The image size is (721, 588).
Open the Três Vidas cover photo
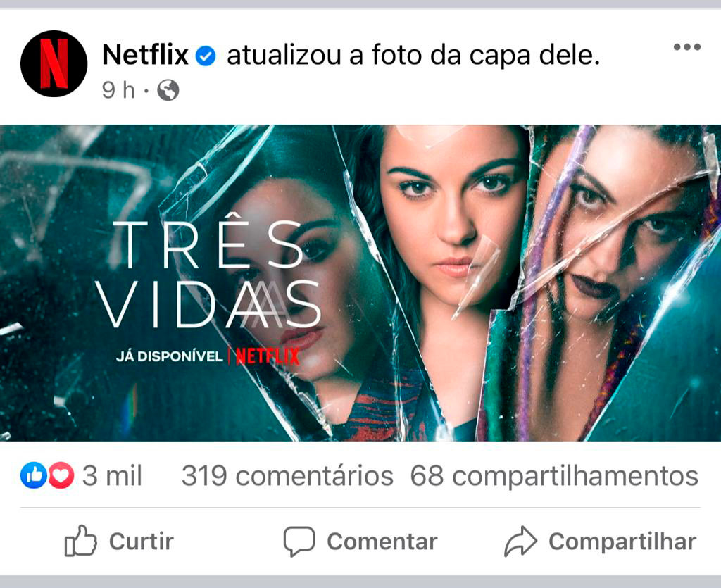pos(360,283)
